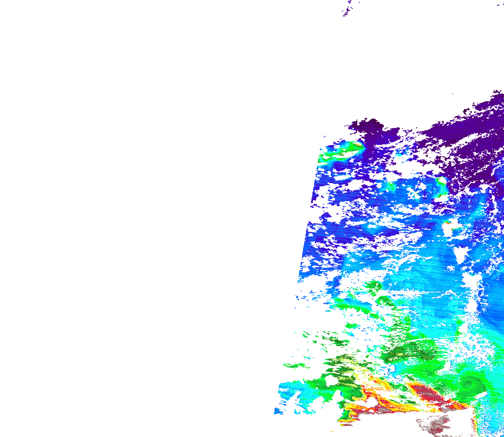This screenshot has width=504, height=437.
Task: Click the orange tip of the green oval
Action: coord(357,144)
